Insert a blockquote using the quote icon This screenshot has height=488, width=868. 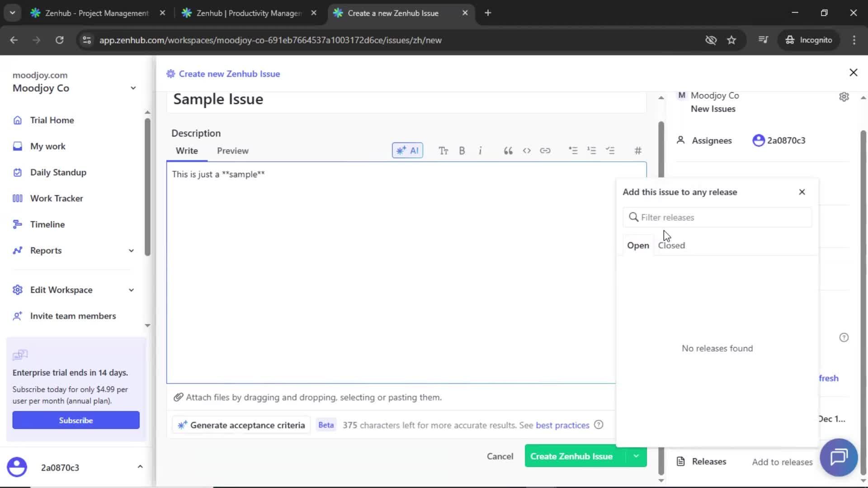(508, 150)
